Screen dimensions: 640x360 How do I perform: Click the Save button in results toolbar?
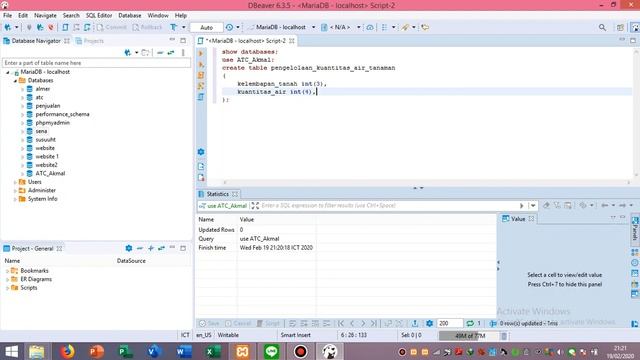pos(209,323)
